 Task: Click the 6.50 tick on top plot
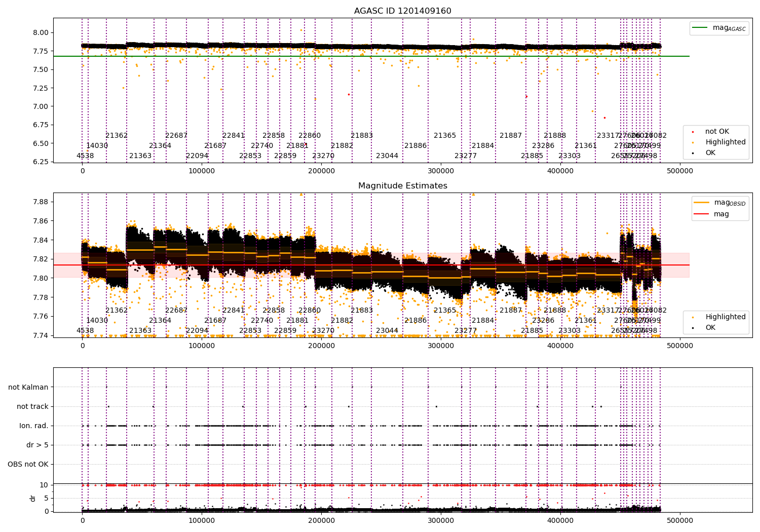point(41,143)
